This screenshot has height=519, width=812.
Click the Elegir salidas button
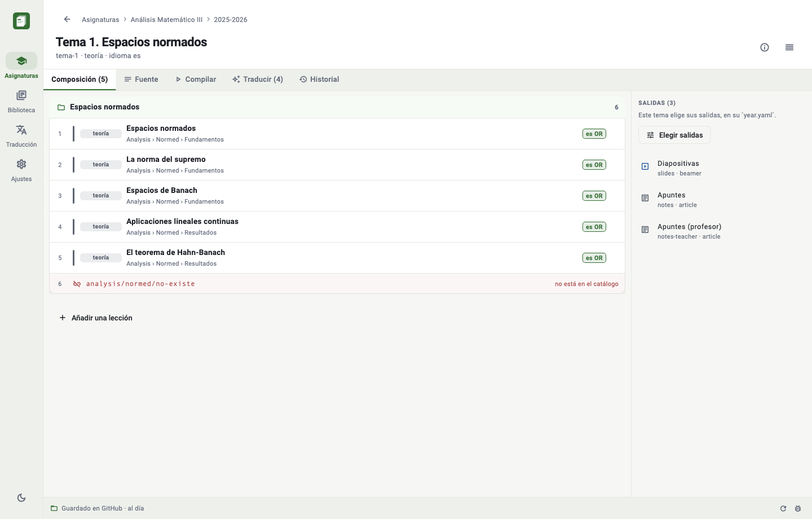click(674, 135)
